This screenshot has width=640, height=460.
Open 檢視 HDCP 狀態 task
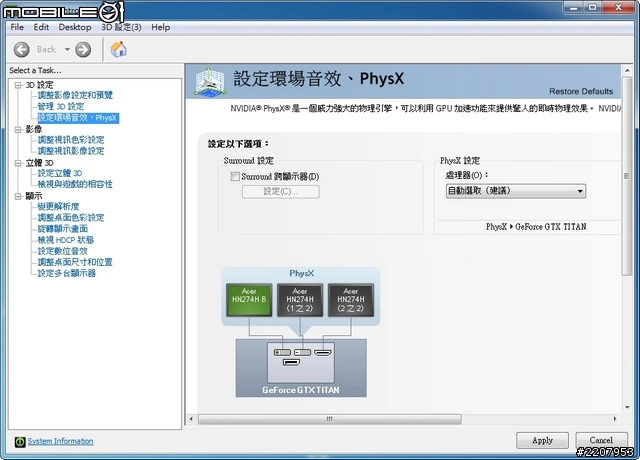66,240
